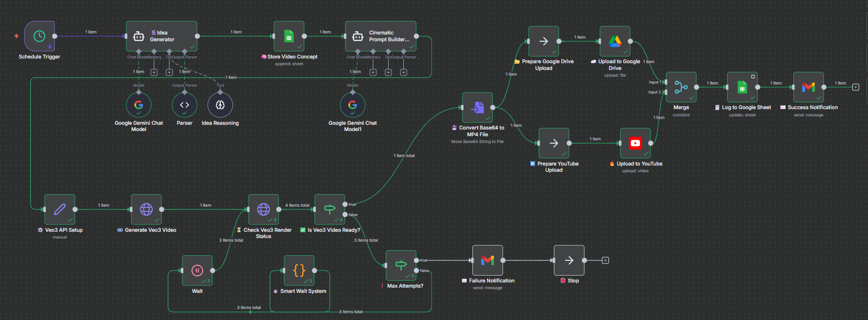Click Input 2 connector of Merge node
The width and height of the screenshot is (868, 320).
[665, 92]
